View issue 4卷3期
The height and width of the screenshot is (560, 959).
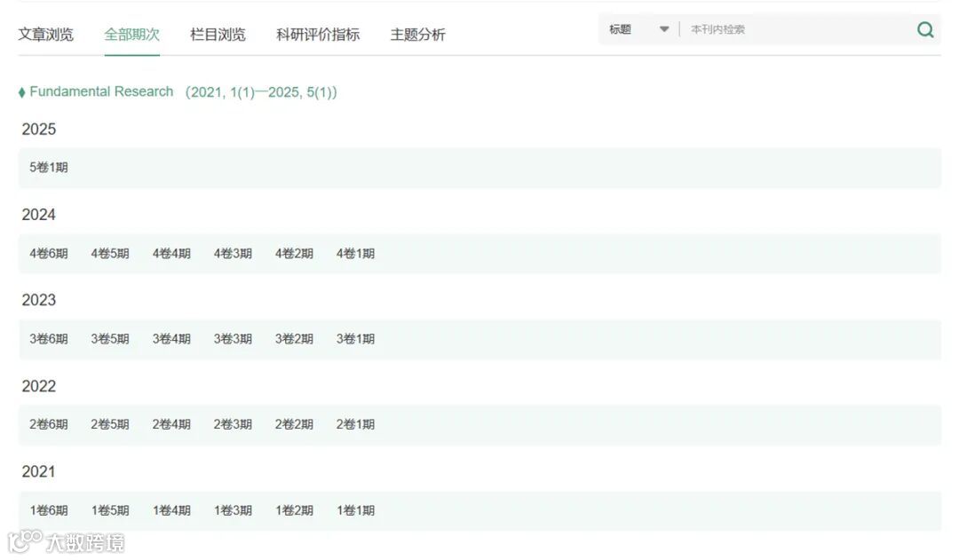[x=233, y=253]
